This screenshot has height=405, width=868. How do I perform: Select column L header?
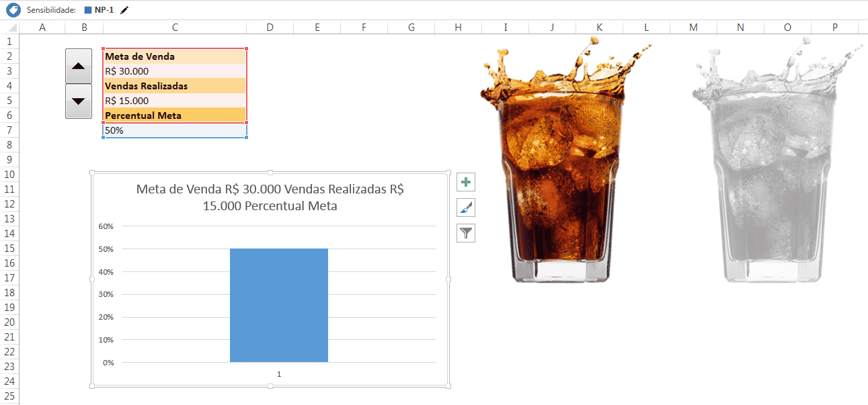(646, 27)
